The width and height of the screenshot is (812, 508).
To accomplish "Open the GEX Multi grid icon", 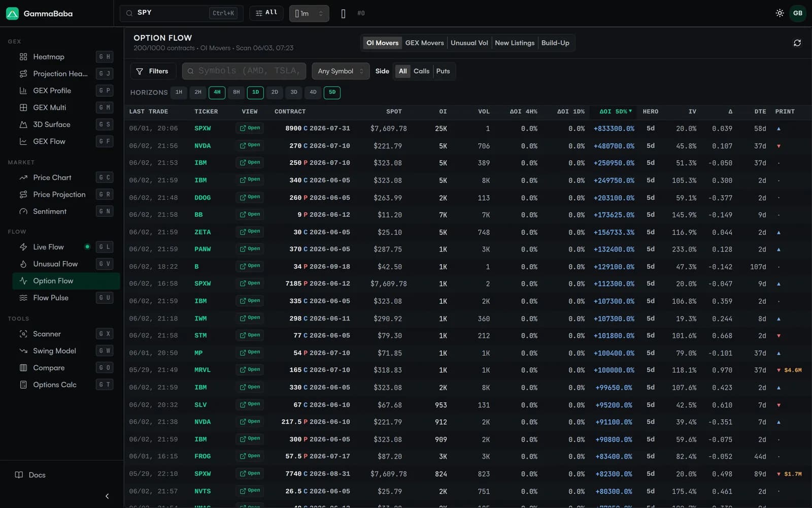I will pyautogui.click(x=23, y=108).
